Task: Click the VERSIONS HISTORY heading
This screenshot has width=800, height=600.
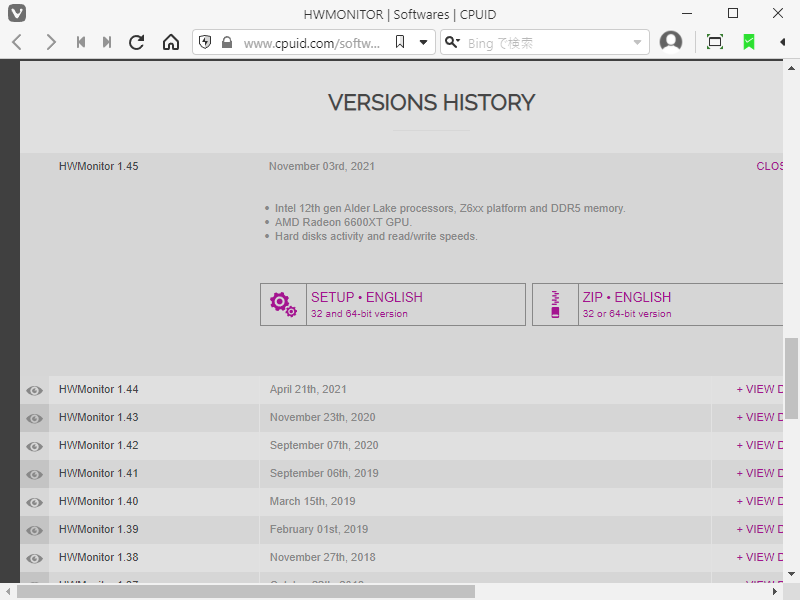Action: [431, 103]
